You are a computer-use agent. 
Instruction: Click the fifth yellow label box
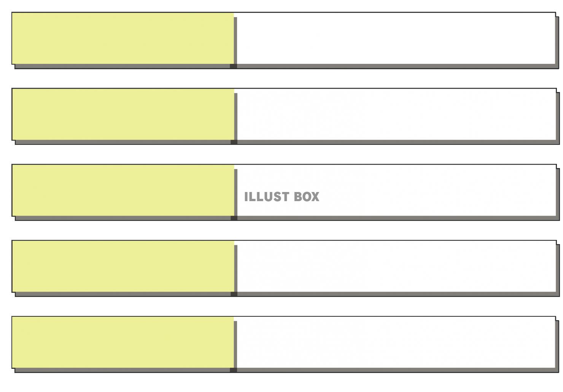click(x=123, y=342)
